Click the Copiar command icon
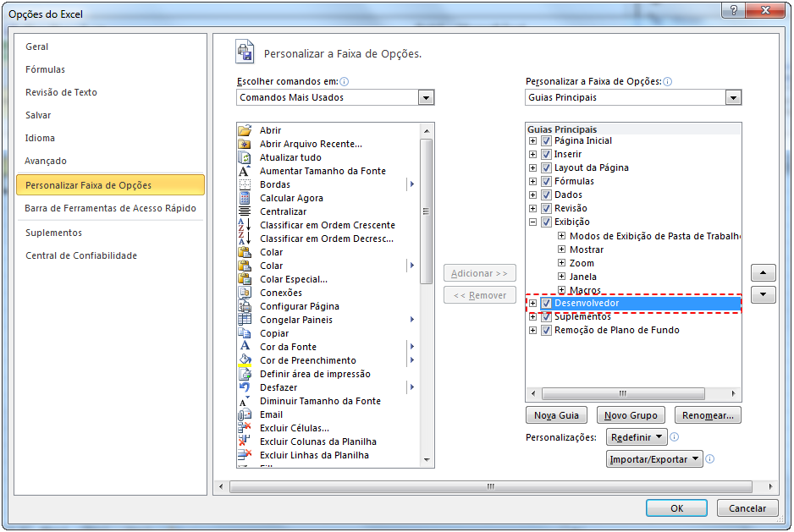The height and width of the screenshot is (532, 794). tap(244, 333)
